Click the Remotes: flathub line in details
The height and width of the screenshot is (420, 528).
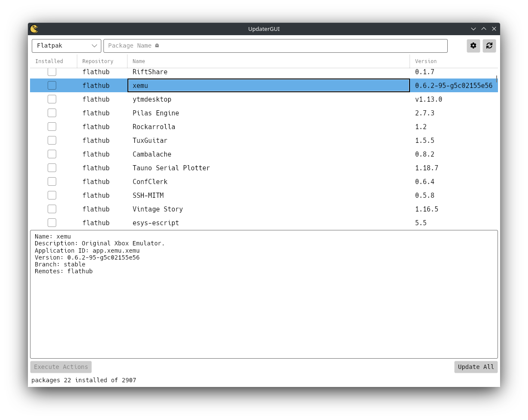click(x=64, y=271)
